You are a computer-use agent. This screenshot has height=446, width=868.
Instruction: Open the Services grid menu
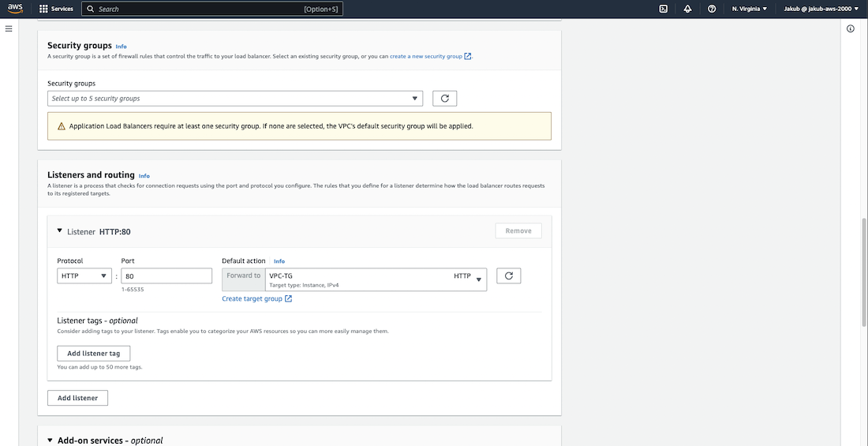pyautogui.click(x=56, y=9)
